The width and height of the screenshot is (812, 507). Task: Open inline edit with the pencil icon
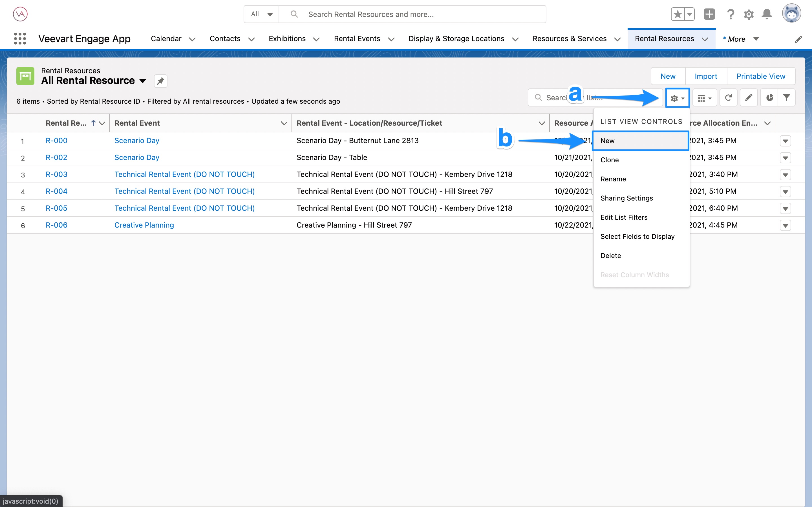(x=749, y=97)
